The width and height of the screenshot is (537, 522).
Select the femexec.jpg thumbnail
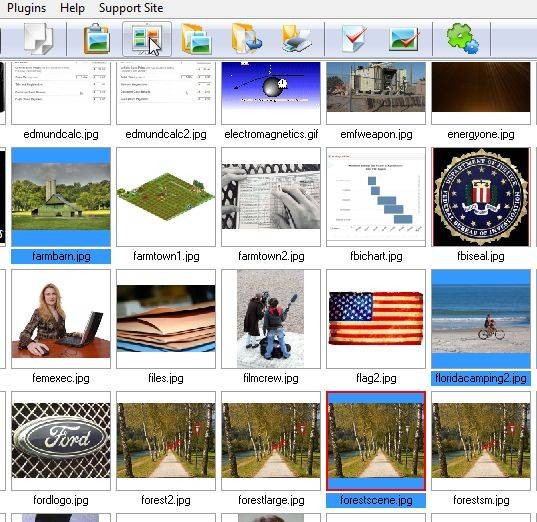(61, 319)
